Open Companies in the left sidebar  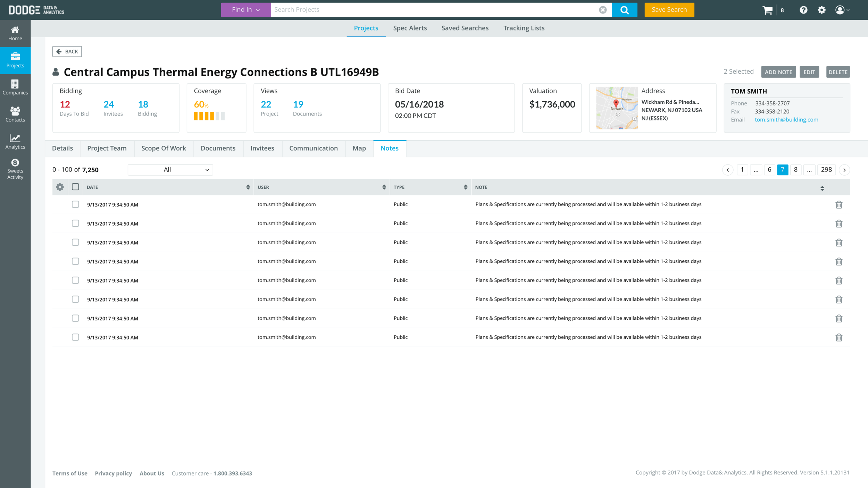pos(15,87)
